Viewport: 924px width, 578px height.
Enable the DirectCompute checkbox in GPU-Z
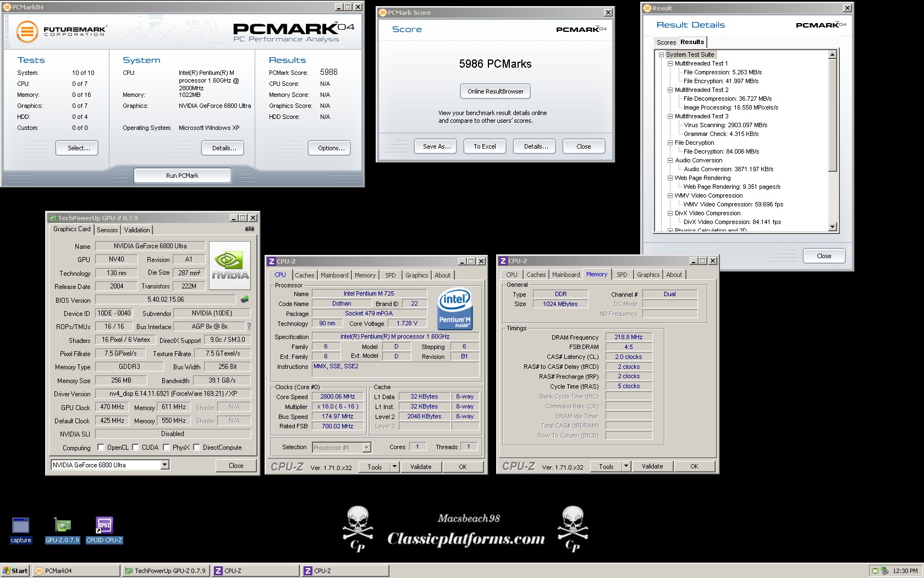click(x=196, y=448)
